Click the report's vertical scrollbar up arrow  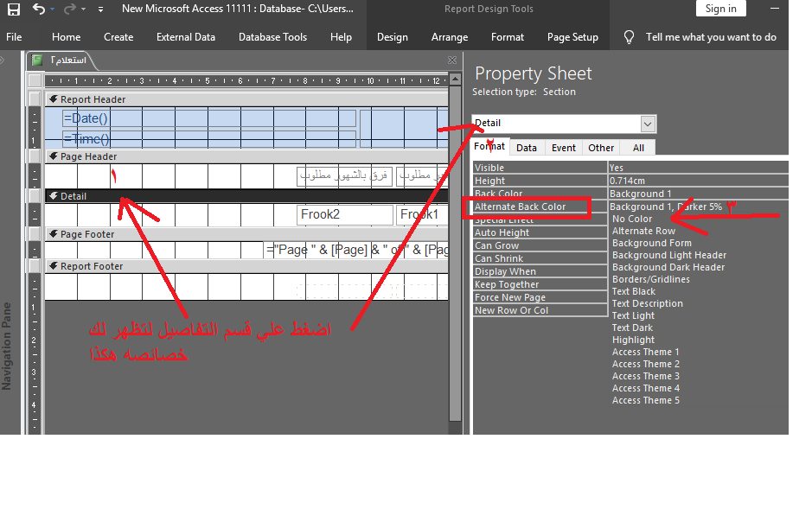[455, 80]
